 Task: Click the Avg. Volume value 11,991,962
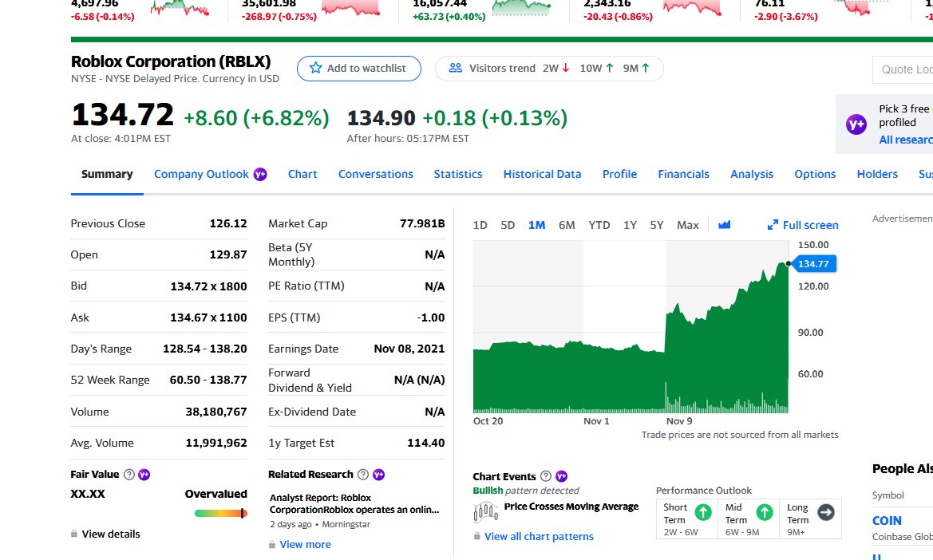(216, 443)
